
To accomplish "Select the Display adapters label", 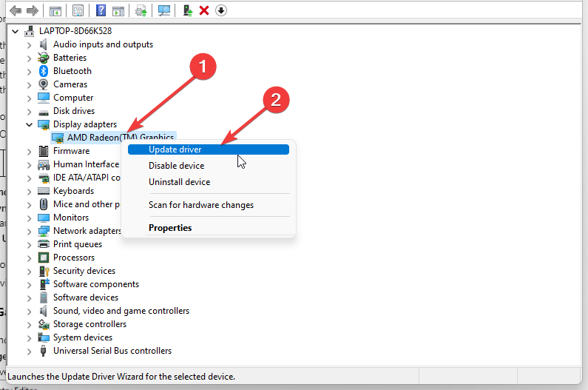I will (85, 124).
